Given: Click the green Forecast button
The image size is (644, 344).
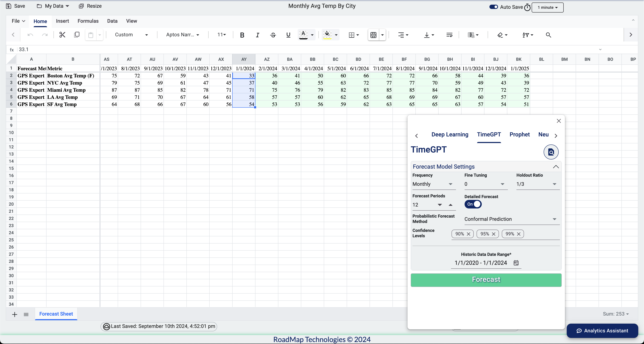Looking at the screenshot, I should click(486, 280).
